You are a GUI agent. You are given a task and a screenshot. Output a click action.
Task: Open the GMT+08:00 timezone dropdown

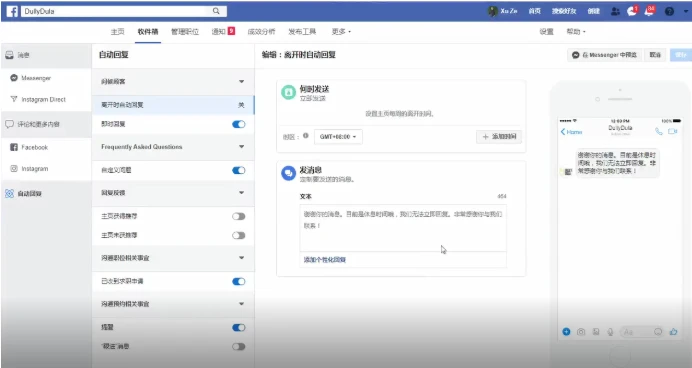click(338, 137)
